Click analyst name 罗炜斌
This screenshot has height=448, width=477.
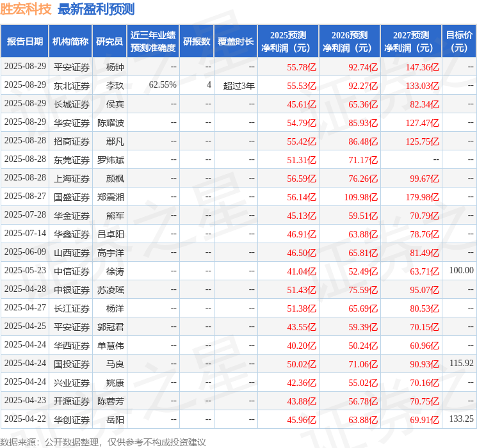[111, 160]
